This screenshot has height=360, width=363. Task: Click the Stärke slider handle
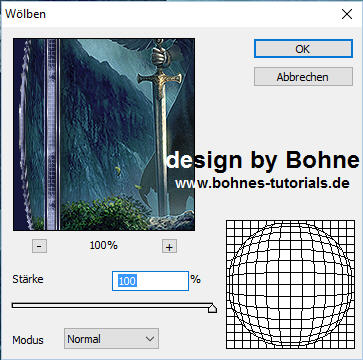pos(212,308)
